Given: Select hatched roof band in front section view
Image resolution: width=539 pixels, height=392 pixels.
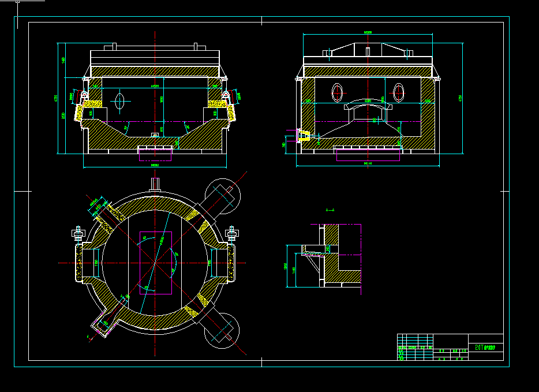Looking at the screenshot, I should click(x=155, y=72).
